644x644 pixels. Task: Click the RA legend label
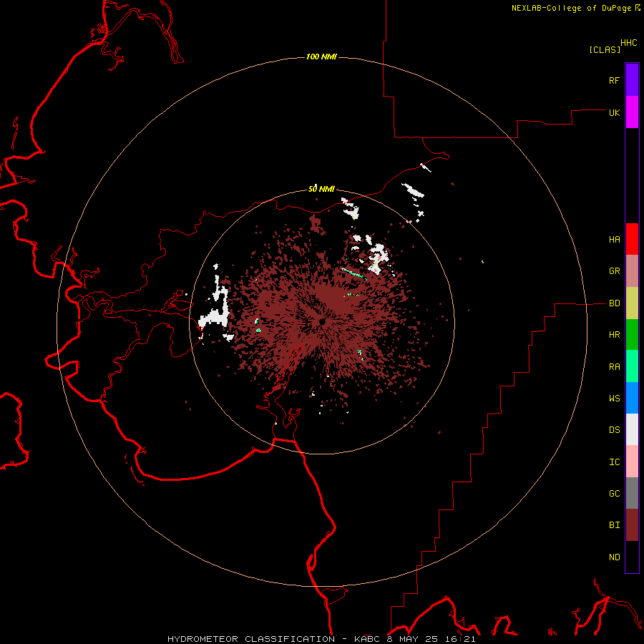click(615, 367)
